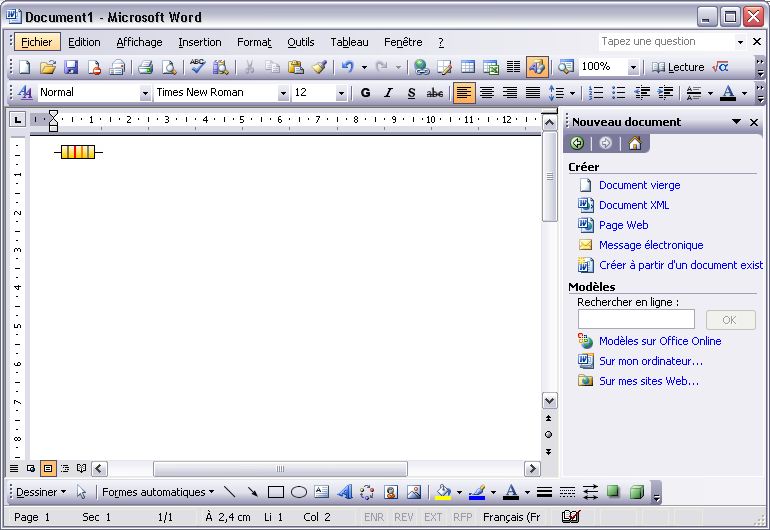This screenshot has width=770, height=530.
Task: Expand the Undo history dropdown arrow
Action: click(x=364, y=67)
